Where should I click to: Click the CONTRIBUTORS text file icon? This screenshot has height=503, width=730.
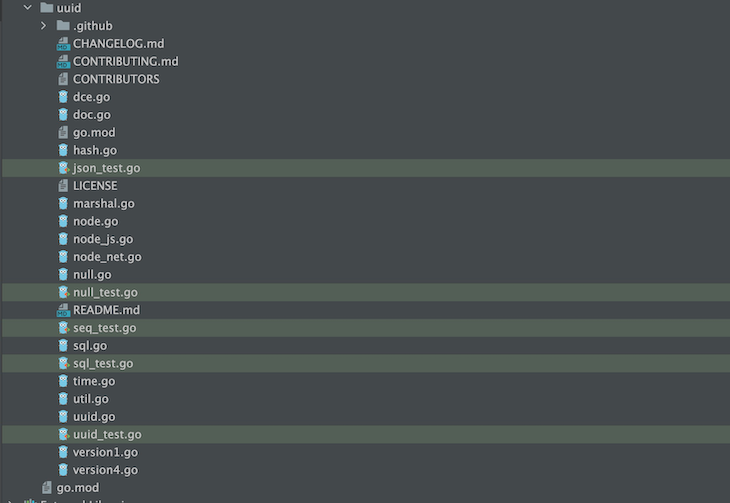[x=63, y=79]
